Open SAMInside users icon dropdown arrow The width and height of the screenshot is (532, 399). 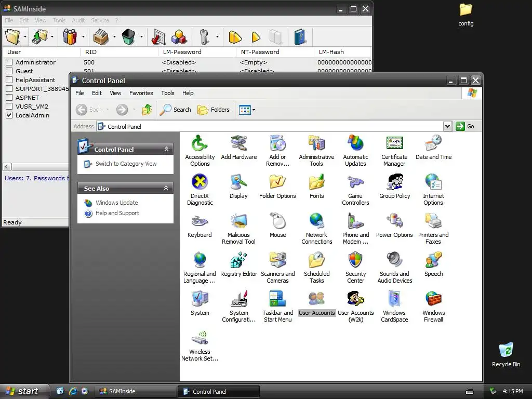[83, 37]
